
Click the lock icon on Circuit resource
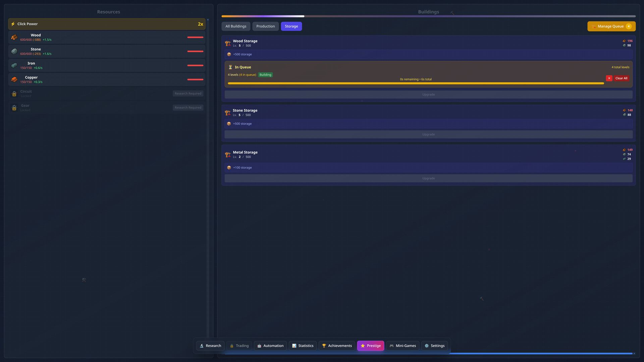pyautogui.click(x=14, y=94)
